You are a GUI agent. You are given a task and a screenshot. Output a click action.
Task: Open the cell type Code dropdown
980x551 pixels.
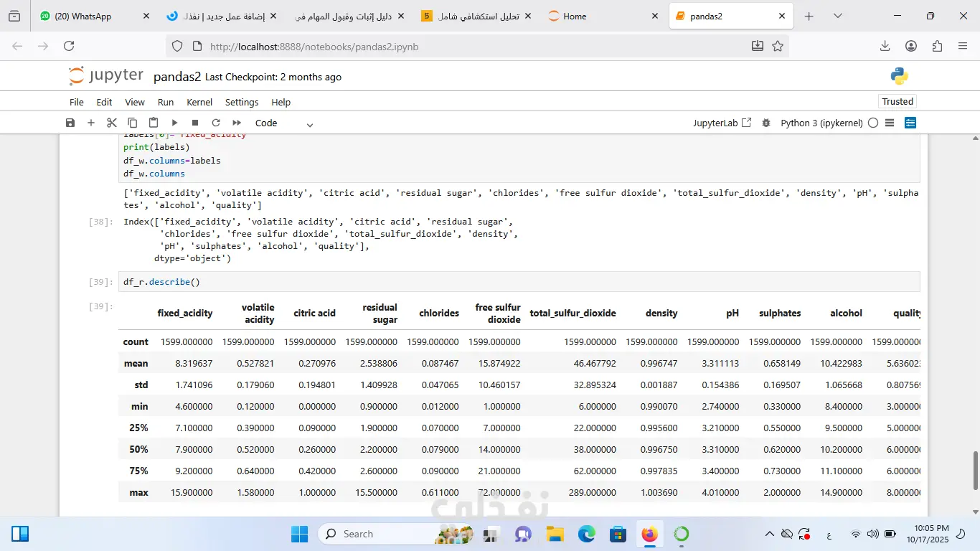[x=284, y=123]
